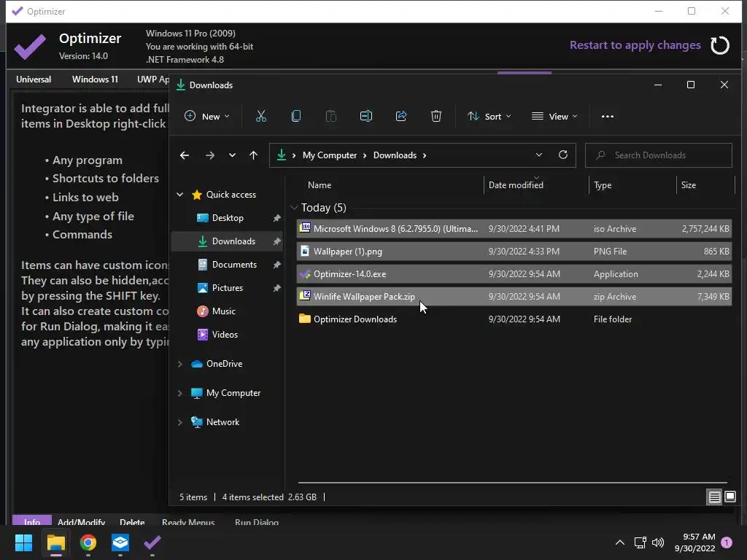Click the pin next to Downloads sidebar item

click(276, 241)
